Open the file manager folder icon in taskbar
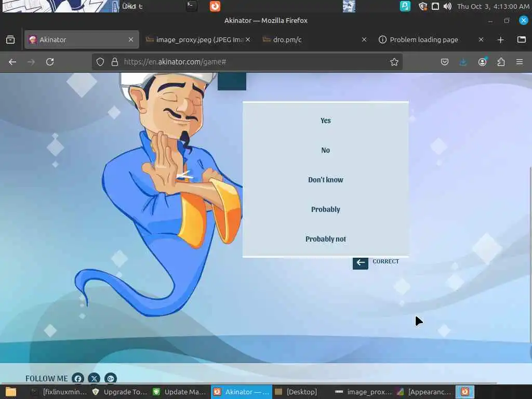 (10, 392)
